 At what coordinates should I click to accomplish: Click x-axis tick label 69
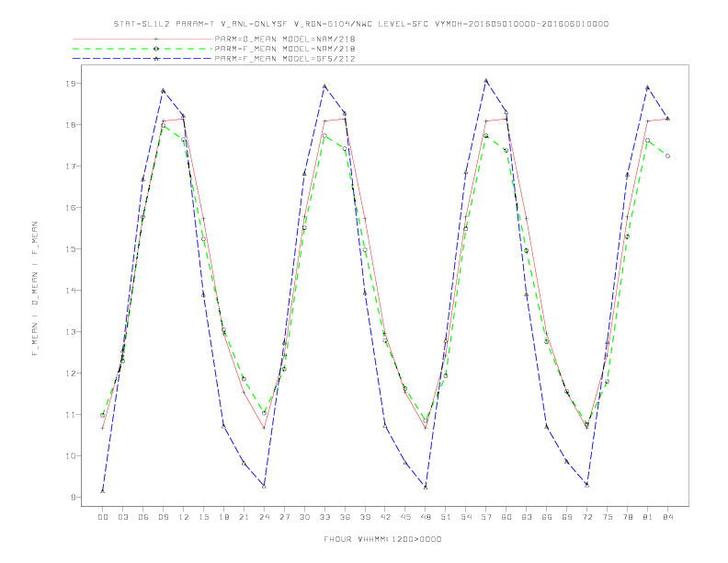tap(567, 517)
